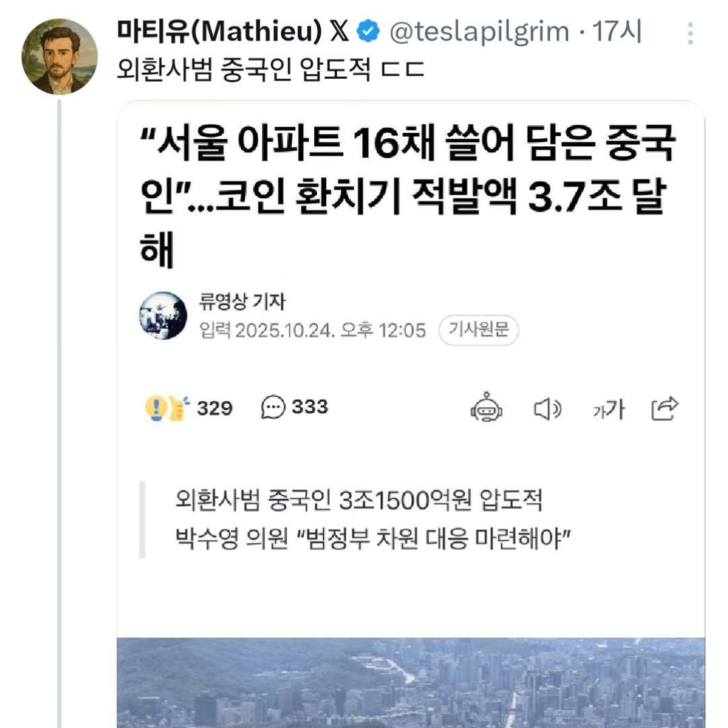Viewport: 728px width, 728px height.
Task: Open the AI robot article summary icon
Action: [x=487, y=408]
